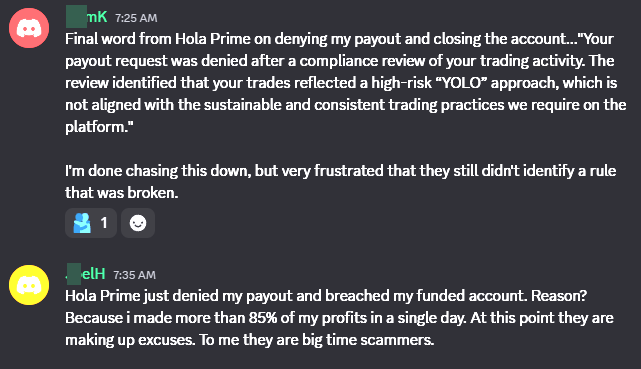Viewport: 641px width, 369px height.
Task: Click the line ending with "platform."
Action: point(99,127)
